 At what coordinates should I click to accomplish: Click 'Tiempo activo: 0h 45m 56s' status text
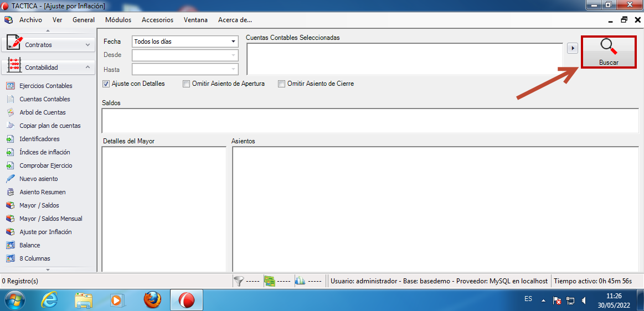click(x=593, y=281)
